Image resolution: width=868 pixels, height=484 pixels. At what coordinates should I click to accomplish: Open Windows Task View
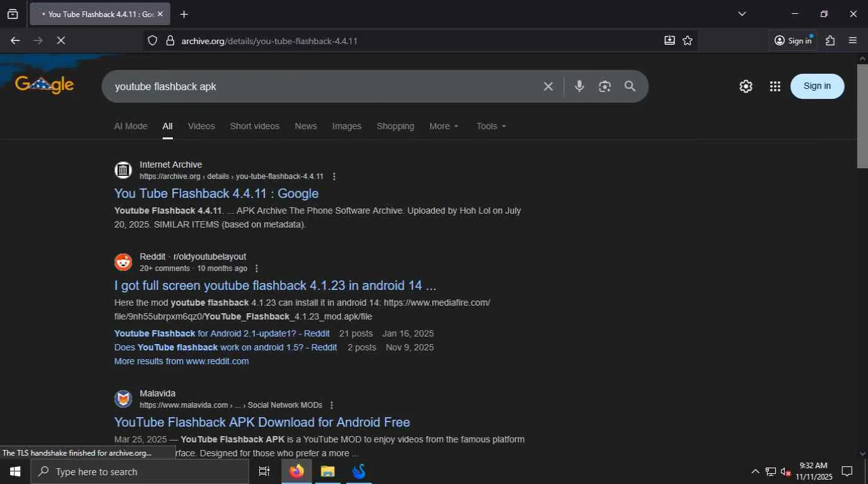(x=264, y=471)
